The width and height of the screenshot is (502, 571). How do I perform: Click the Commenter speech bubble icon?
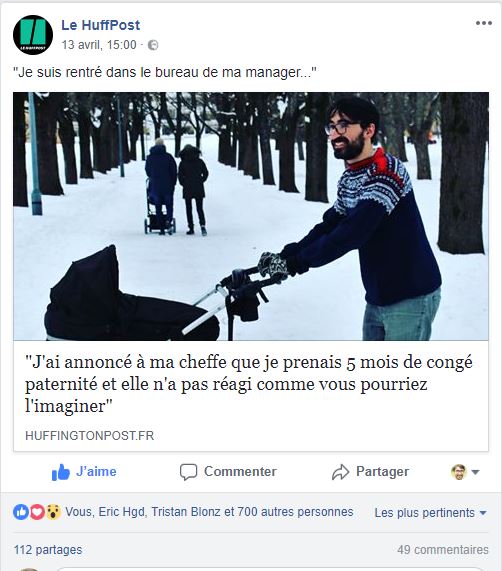[188, 472]
